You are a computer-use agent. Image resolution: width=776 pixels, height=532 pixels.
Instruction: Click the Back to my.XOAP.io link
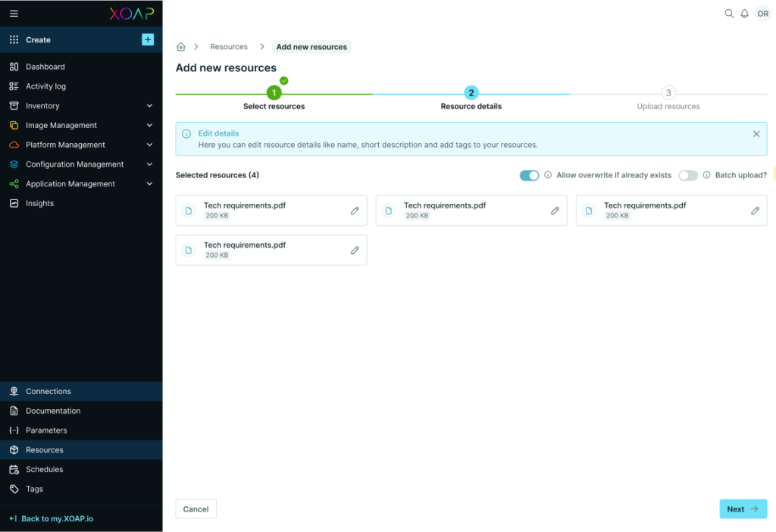coord(52,518)
